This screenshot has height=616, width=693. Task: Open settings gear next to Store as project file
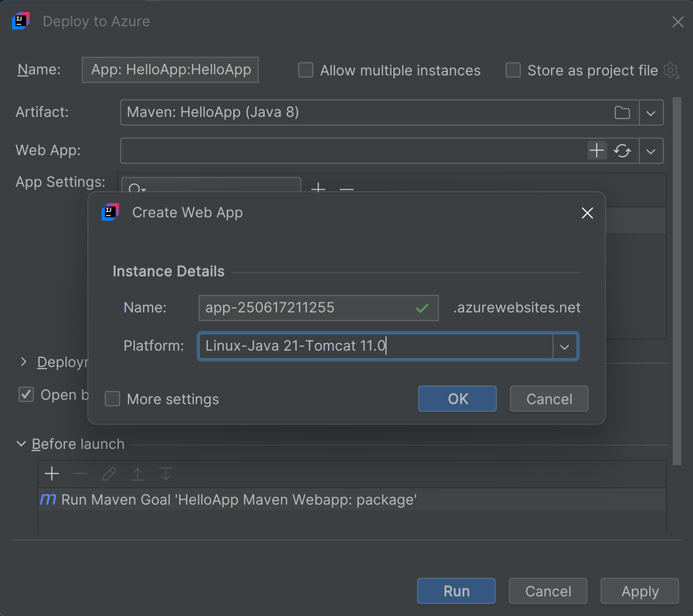tap(670, 70)
